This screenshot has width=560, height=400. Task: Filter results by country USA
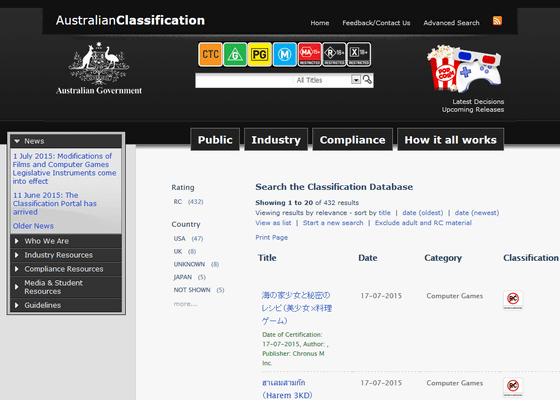(188, 239)
